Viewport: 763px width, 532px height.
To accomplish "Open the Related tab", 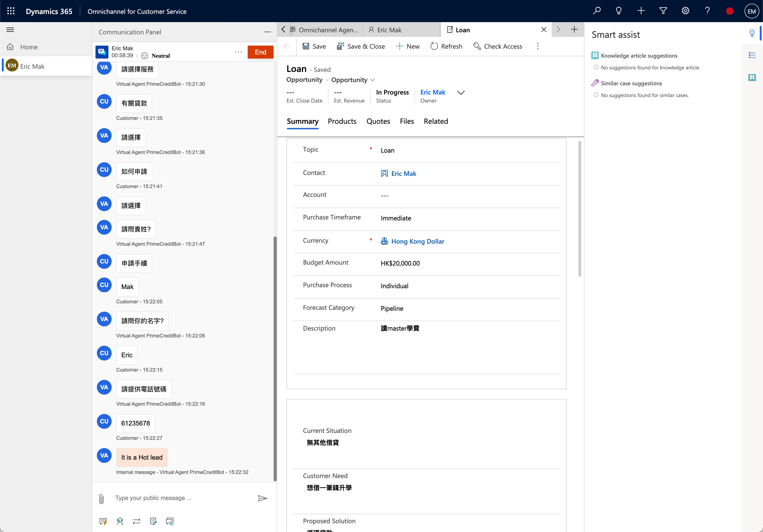I will (436, 121).
